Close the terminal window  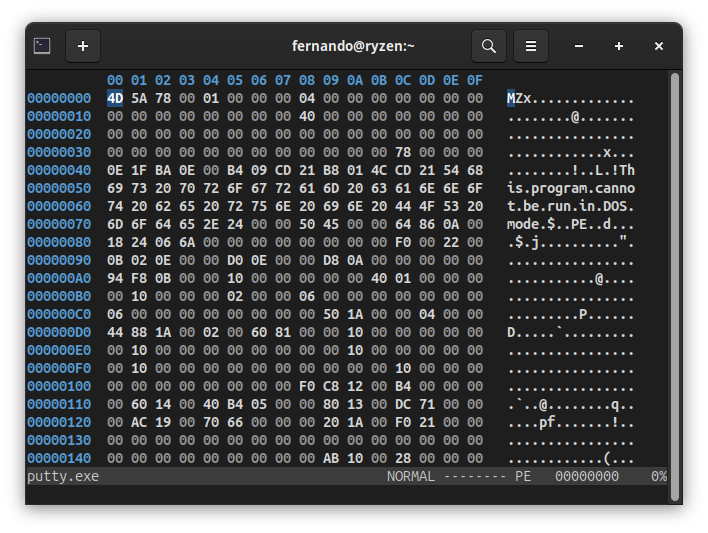click(659, 46)
